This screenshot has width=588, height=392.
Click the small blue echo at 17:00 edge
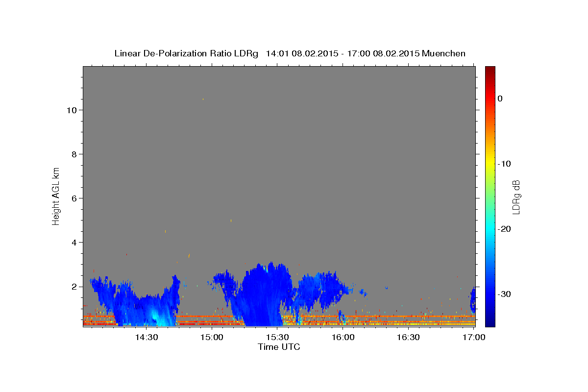click(473, 300)
